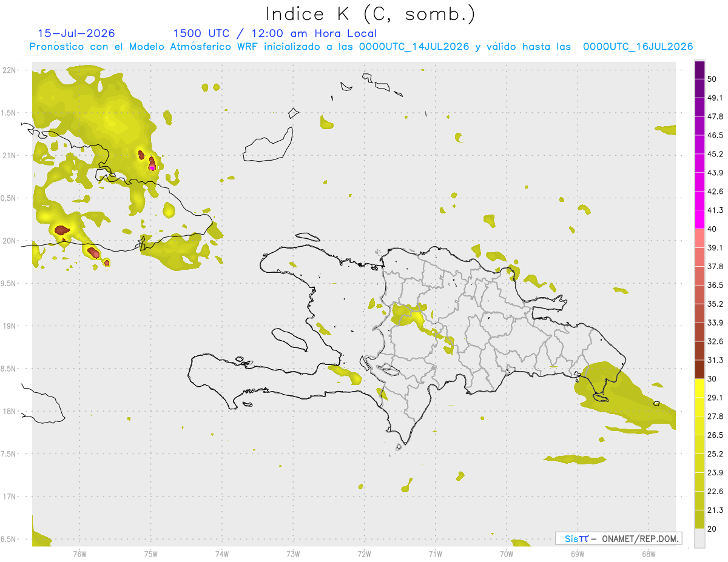Screen dimensions: 728x562
Task: Click the '74W' longitude label
Action: (x=222, y=554)
